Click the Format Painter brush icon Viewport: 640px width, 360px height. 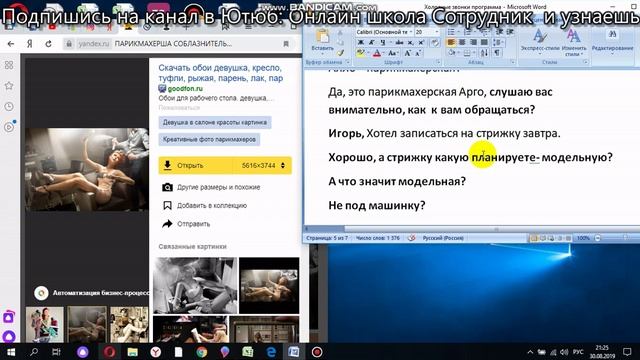pos(340,53)
